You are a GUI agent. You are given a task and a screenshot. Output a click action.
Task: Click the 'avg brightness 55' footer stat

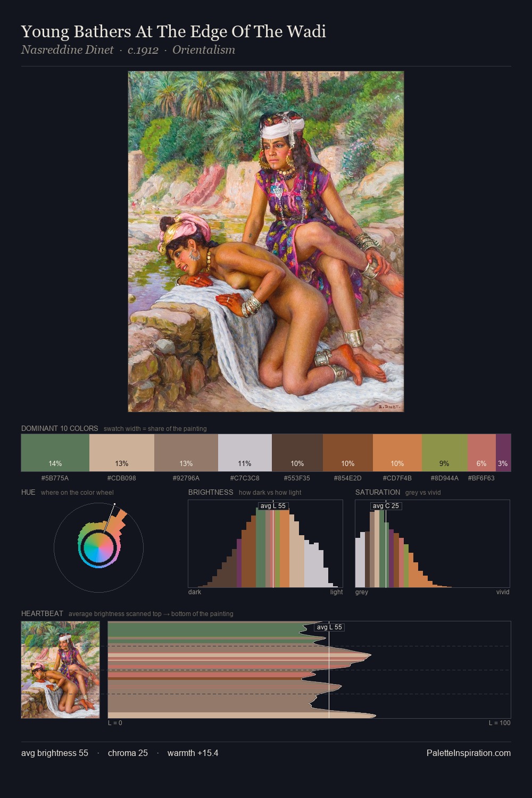coord(55,753)
